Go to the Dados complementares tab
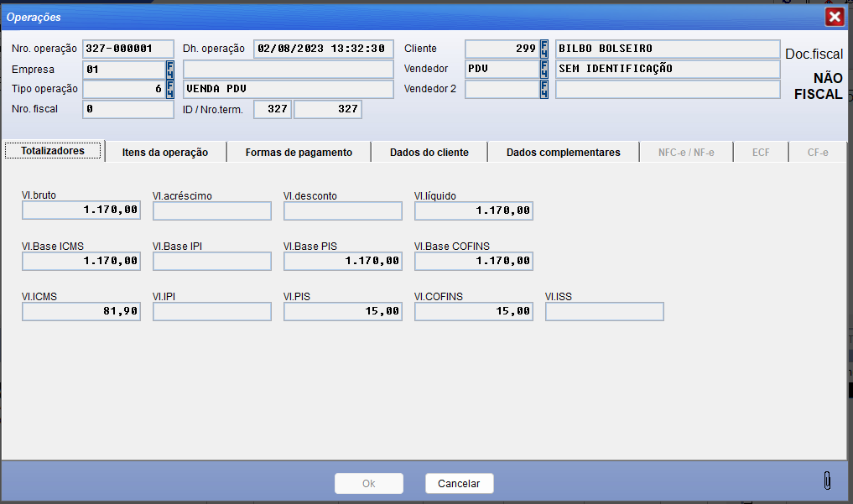853x504 pixels. pyautogui.click(x=563, y=153)
